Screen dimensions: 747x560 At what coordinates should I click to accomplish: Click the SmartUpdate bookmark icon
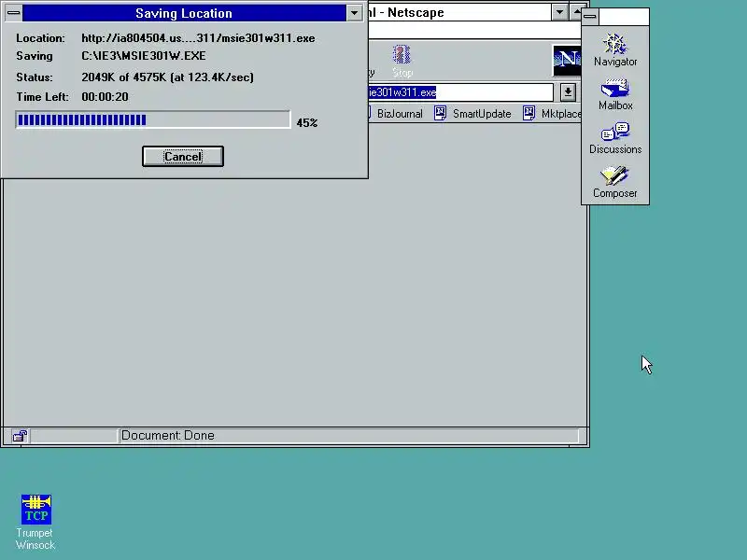pyautogui.click(x=440, y=113)
